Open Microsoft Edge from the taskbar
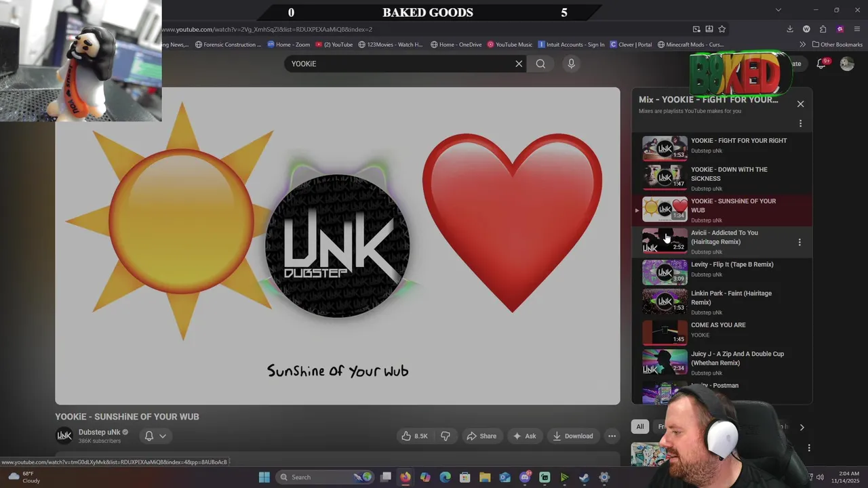Image resolution: width=868 pixels, height=488 pixels. (x=445, y=477)
